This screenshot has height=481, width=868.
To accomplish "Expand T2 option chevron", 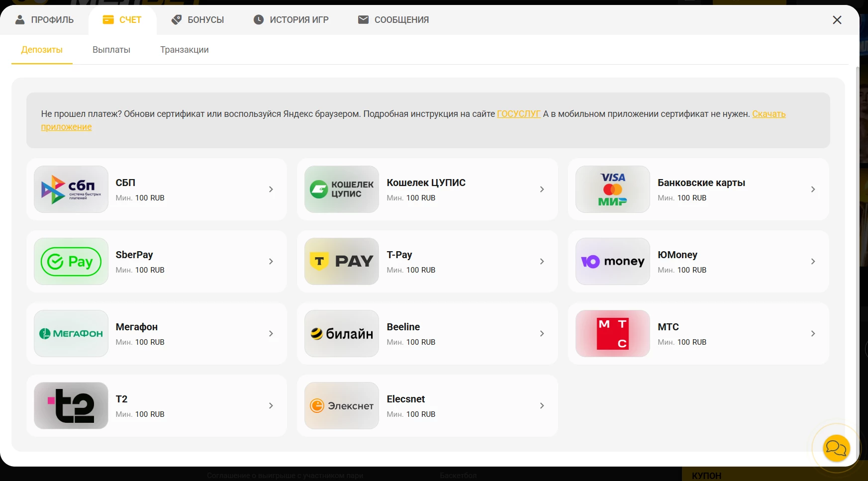I will coord(271,405).
